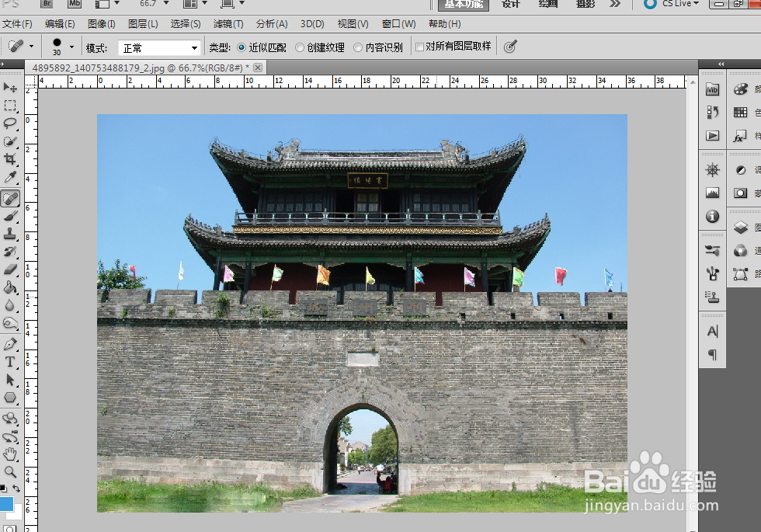Open the Brush Presets panel icon
This screenshot has height=532, width=761.
tap(713, 250)
